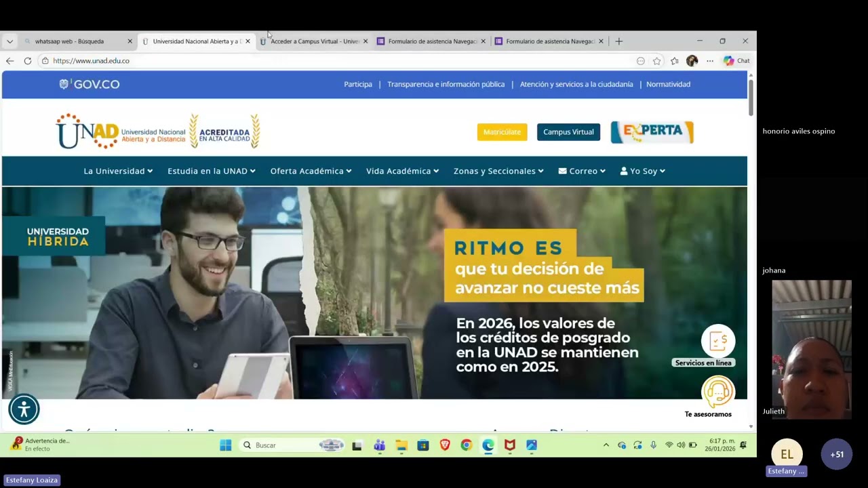Screen dimensions: 868x488
Task: Open the Advertencia de... weather widget
Action: [x=41, y=445]
